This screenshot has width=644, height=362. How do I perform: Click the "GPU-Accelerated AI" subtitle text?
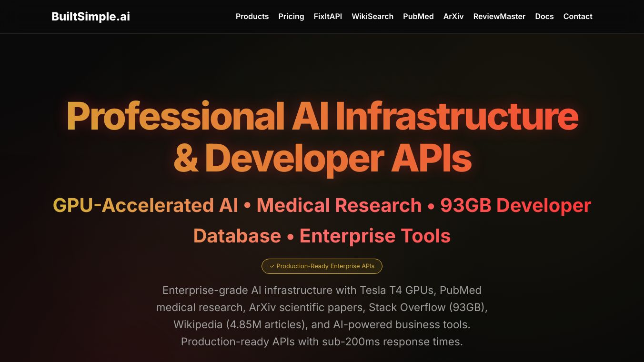coord(145,206)
